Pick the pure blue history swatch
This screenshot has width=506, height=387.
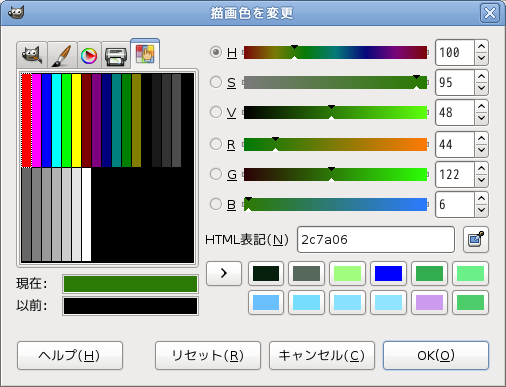click(x=388, y=273)
